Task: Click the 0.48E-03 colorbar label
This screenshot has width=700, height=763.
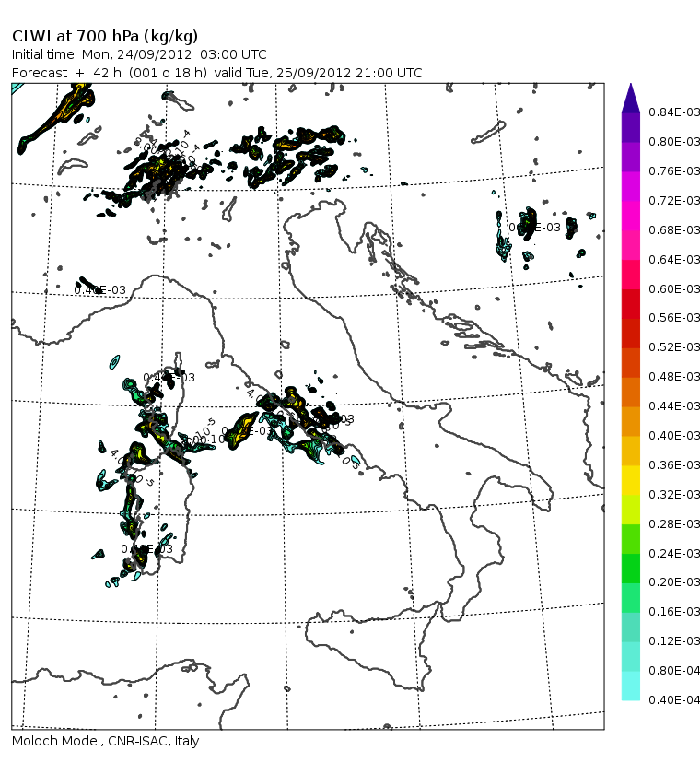Action: pyautogui.click(x=674, y=377)
